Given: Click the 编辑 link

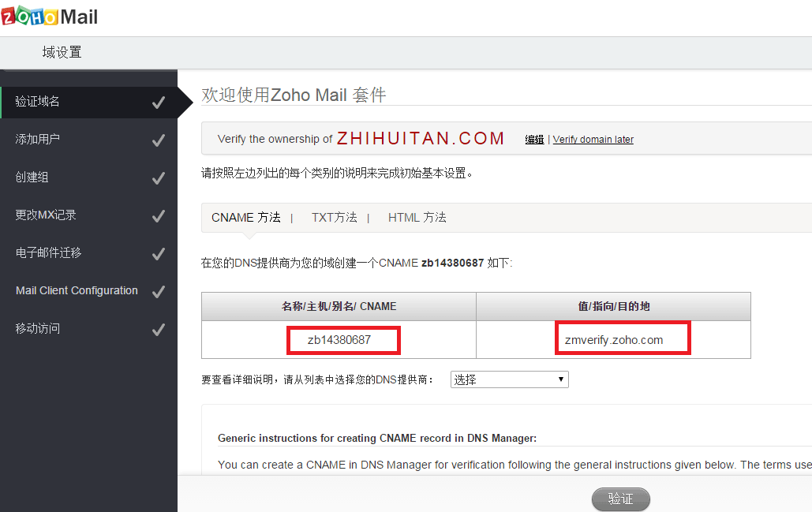Looking at the screenshot, I should (534, 140).
